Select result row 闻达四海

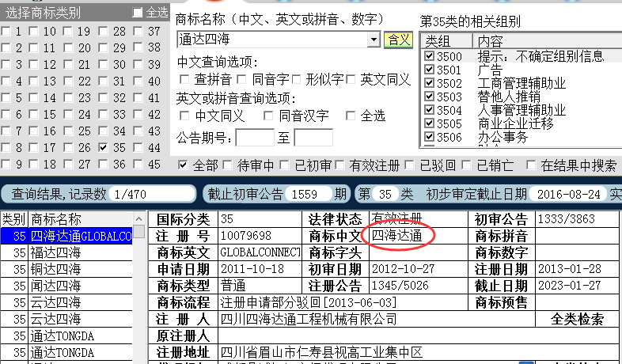pos(66,286)
